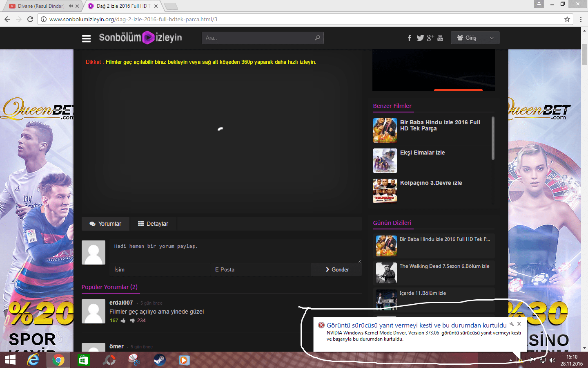Image resolution: width=588 pixels, height=368 pixels.
Task: Launch Internet Explorer from the taskbar
Action: tap(33, 360)
